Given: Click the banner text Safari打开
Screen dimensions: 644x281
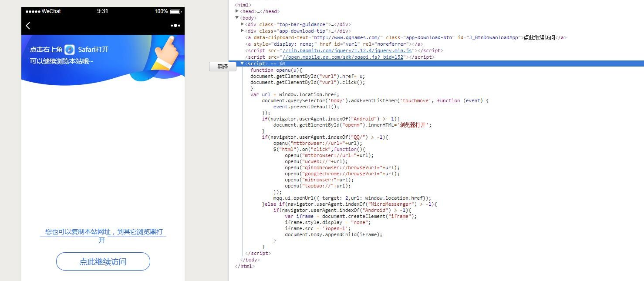Looking at the screenshot, I should 94,50.
